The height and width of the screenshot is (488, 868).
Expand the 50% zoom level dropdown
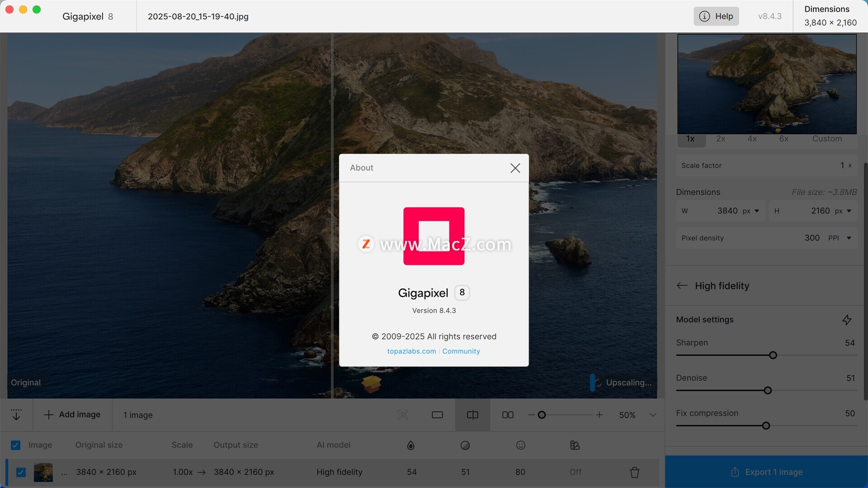tap(653, 415)
